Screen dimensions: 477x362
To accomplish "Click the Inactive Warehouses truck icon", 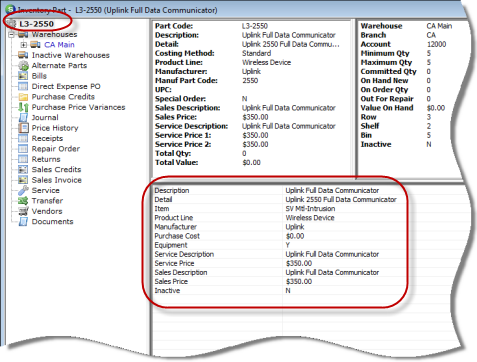I will (23, 55).
